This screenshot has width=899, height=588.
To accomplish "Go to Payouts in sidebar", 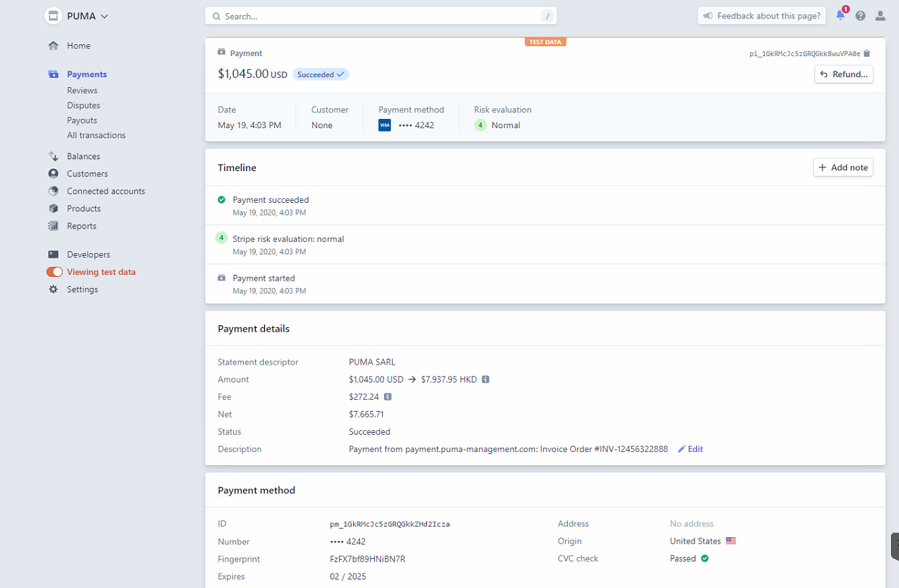I will coord(82,120).
